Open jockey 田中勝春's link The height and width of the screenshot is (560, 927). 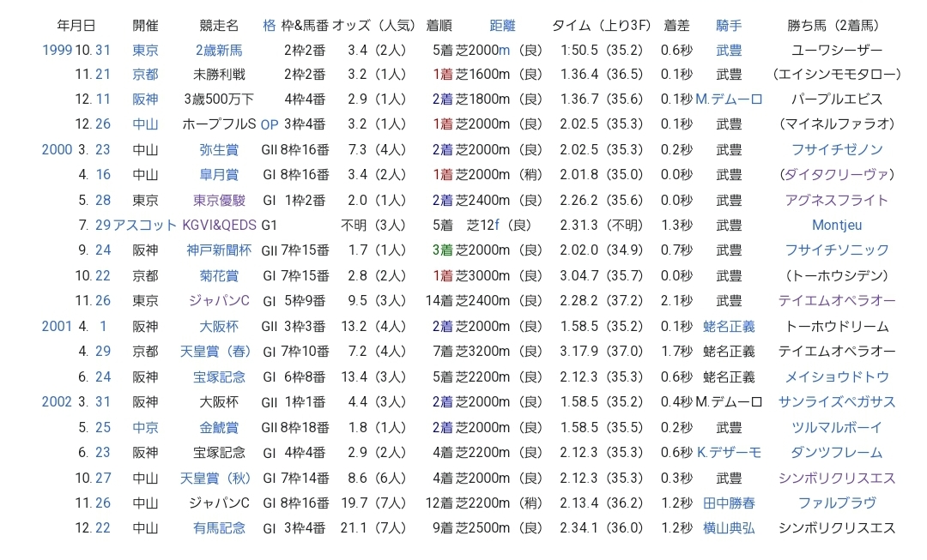[729, 503]
